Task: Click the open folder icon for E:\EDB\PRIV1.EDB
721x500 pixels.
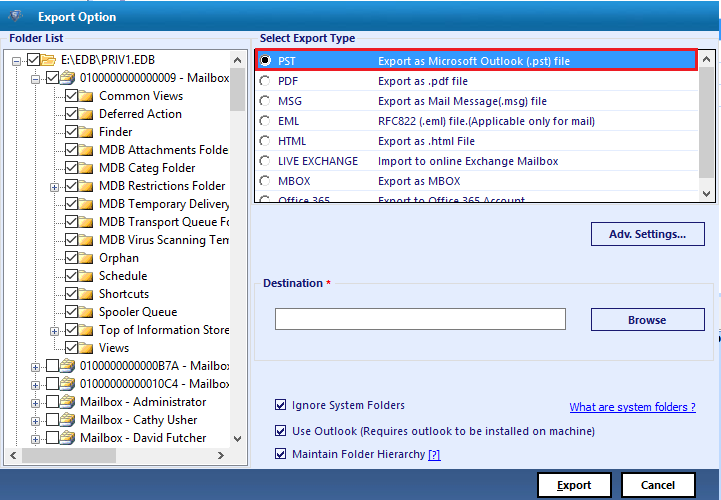Action: [x=48, y=60]
